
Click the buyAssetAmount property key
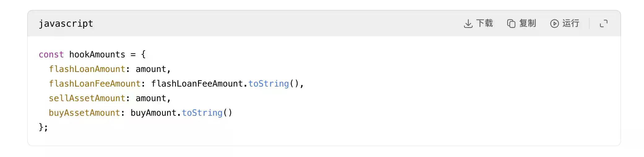pyautogui.click(x=84, y=113)
